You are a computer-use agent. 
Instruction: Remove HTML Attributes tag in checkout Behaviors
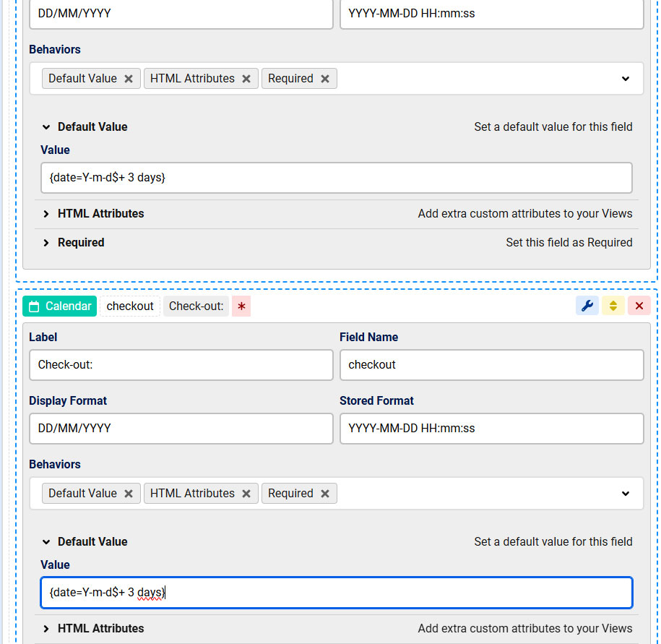[x=246, y=494]
